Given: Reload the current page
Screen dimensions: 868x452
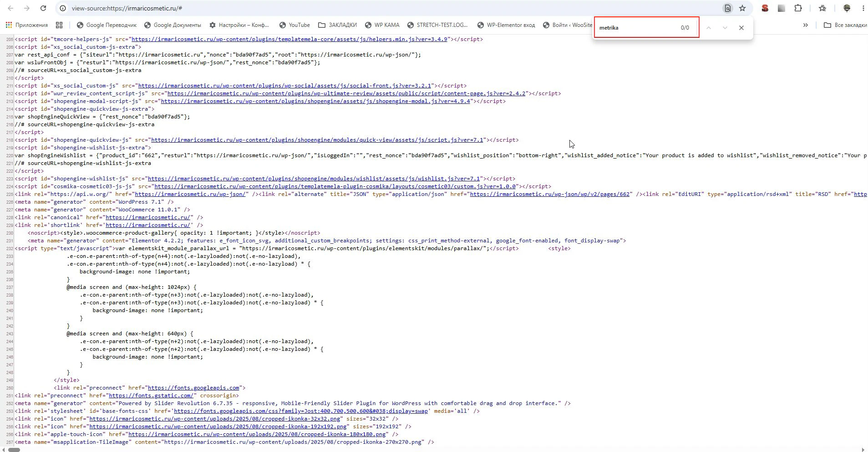Looking at the screenshot, I should 43,8.
